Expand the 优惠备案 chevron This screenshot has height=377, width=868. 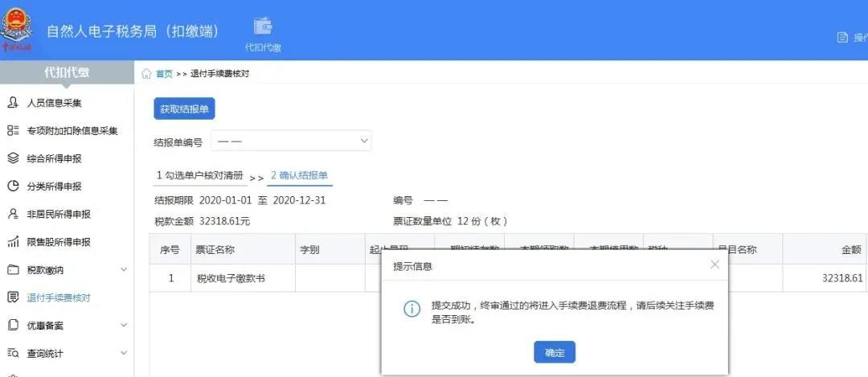pyautogui.click(x=124, y=325)
